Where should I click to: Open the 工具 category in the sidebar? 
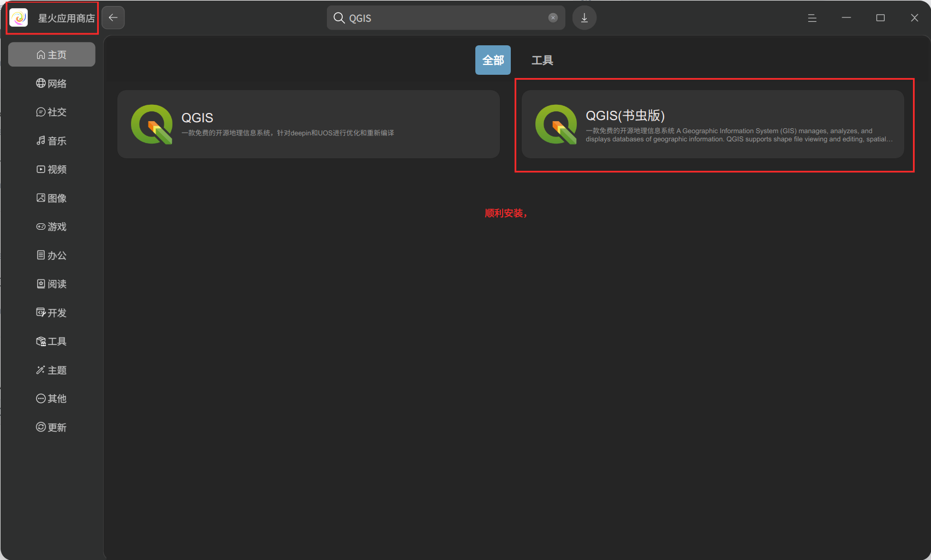[52, 341]
